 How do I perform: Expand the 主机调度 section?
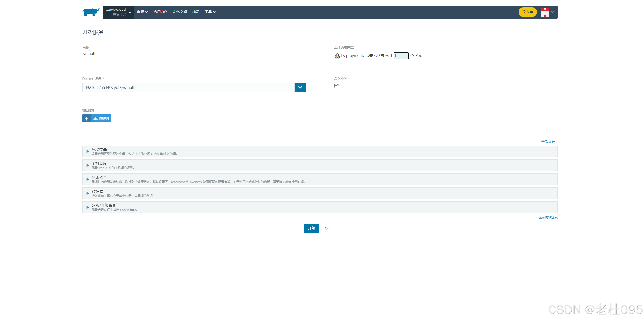tap(88, 165)
